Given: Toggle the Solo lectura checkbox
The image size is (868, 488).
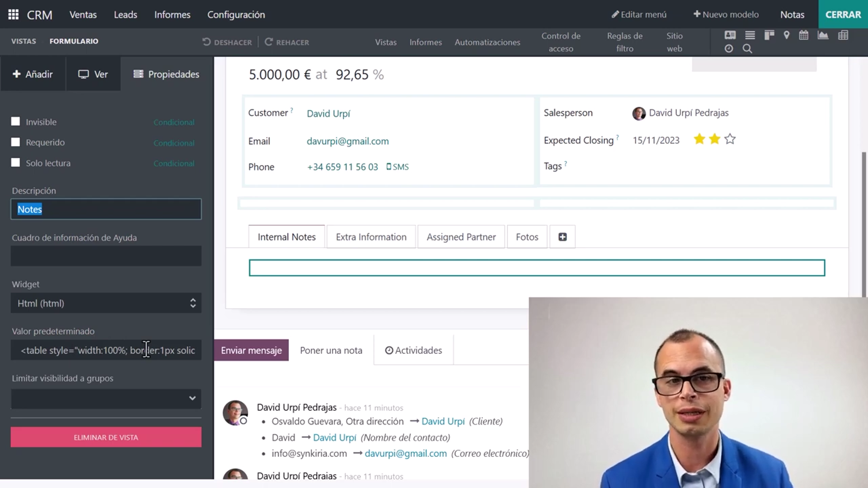Looking at the screenshot, I should point(16,163).
